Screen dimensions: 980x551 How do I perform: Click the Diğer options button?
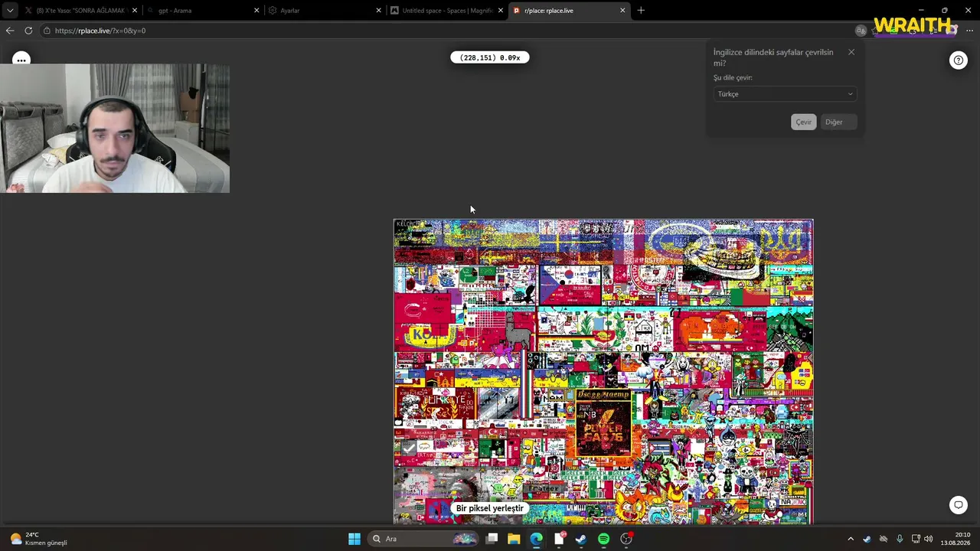838,122
